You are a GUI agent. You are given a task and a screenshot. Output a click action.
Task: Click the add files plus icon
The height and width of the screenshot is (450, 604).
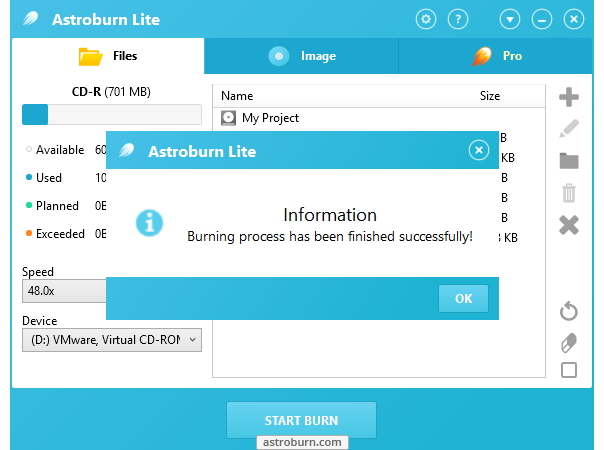[569, 97]
